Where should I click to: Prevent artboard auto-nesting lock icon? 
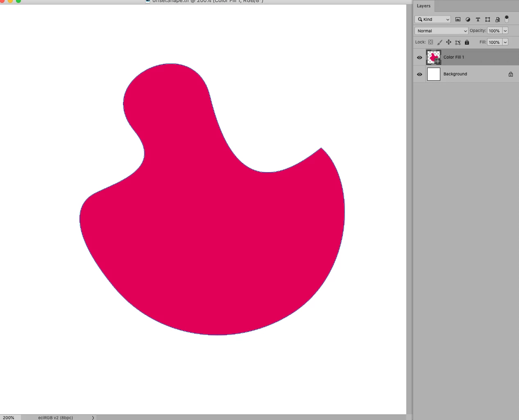click(x=458, y=42)
